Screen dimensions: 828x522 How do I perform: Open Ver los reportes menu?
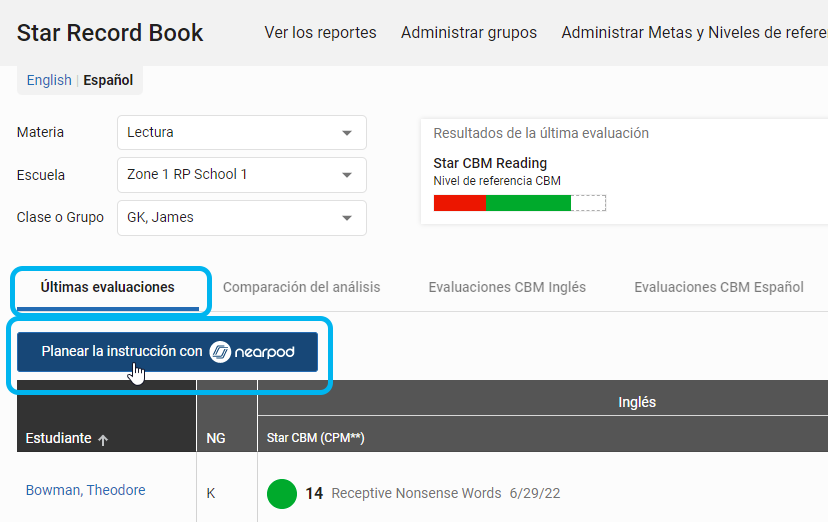coord(320,33)
